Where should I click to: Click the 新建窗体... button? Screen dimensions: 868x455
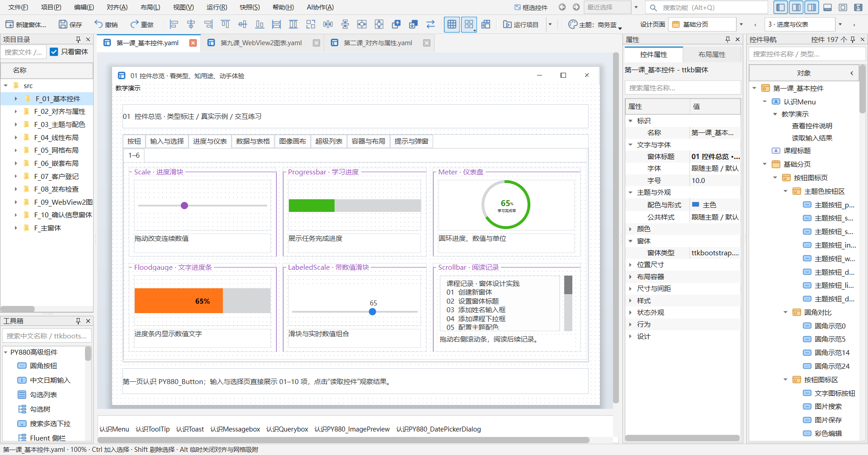26,24
